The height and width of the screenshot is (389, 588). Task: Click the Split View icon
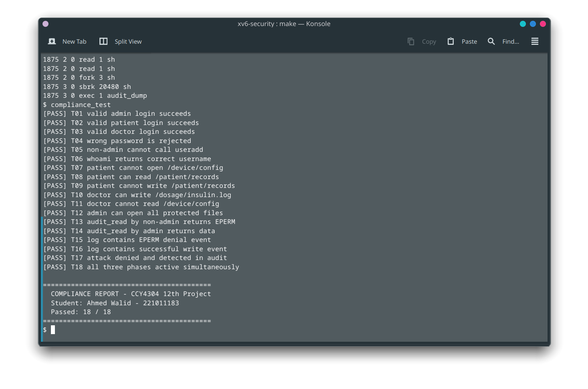(103, 41)
